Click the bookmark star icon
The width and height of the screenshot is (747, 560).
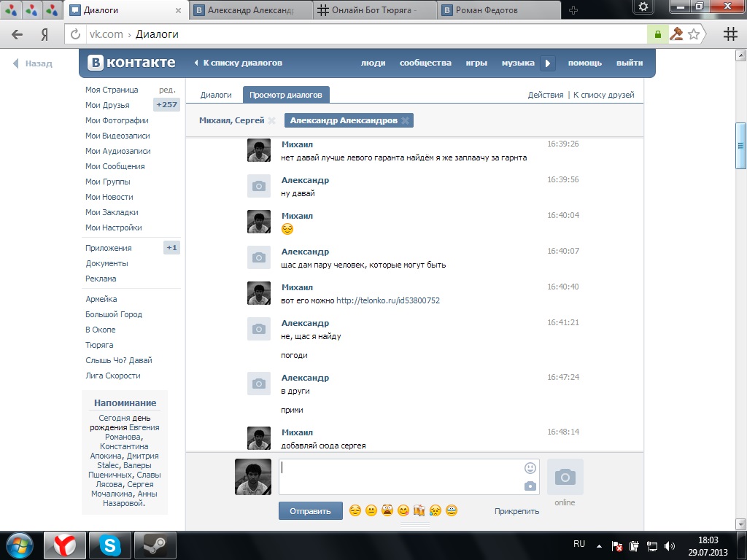point(694,34)
